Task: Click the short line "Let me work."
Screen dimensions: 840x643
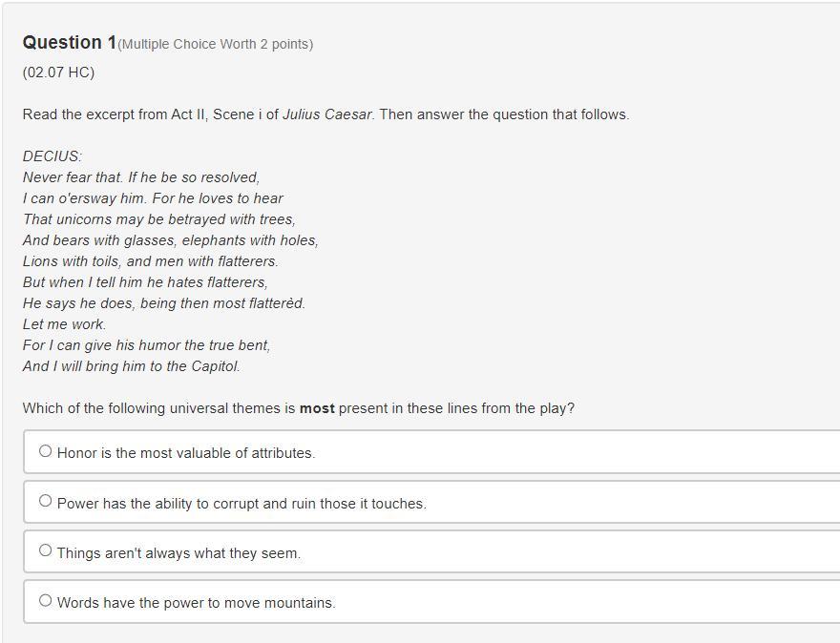Action: pyautogui.click(x=65, y=324)
